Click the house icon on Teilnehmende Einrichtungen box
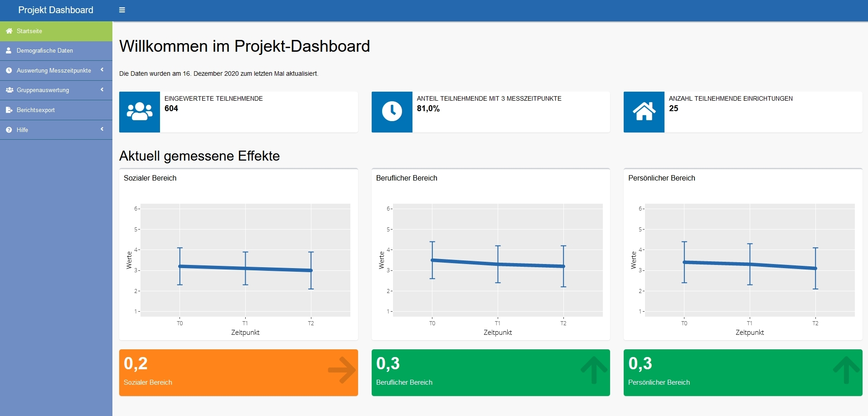This screenshot has width=868, height=416. pos(644,112)
